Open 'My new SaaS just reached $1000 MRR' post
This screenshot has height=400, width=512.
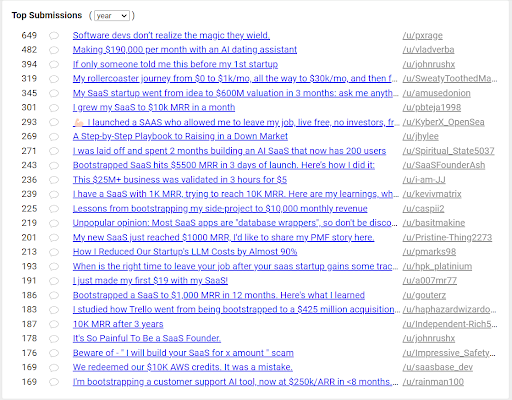coord(223,237)
